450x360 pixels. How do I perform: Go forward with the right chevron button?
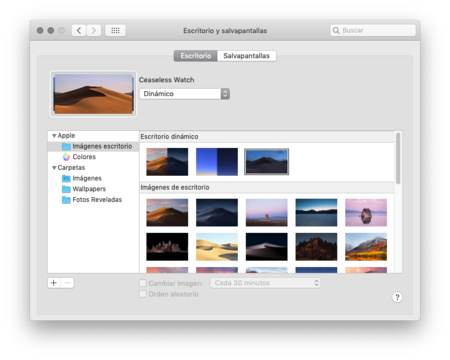click(x=94, y=31)
